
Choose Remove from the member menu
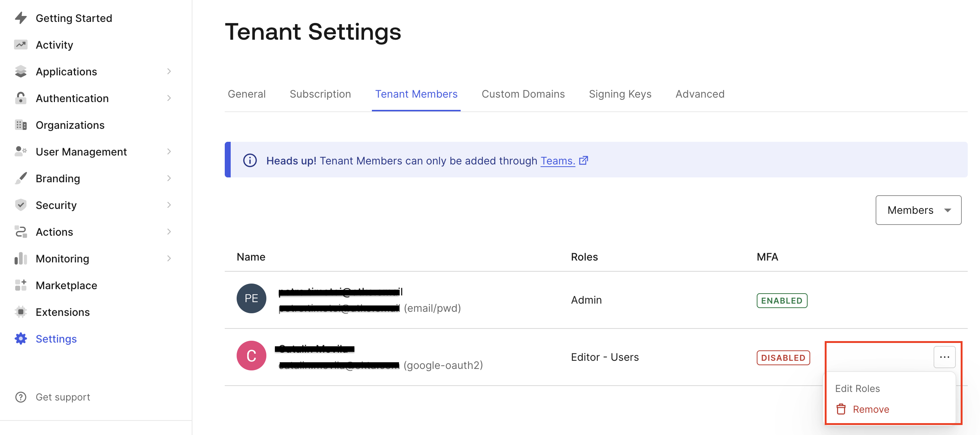click(x=871, y=409)
